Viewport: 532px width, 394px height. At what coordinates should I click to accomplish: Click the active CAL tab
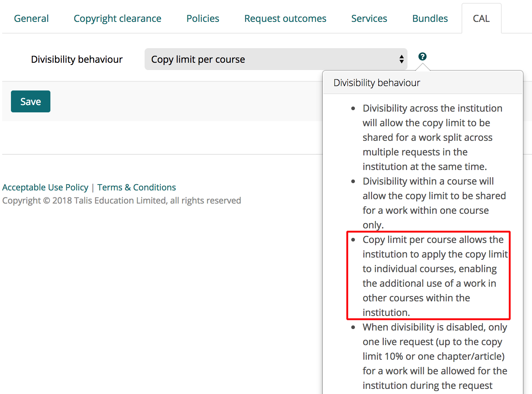point(481,19)
